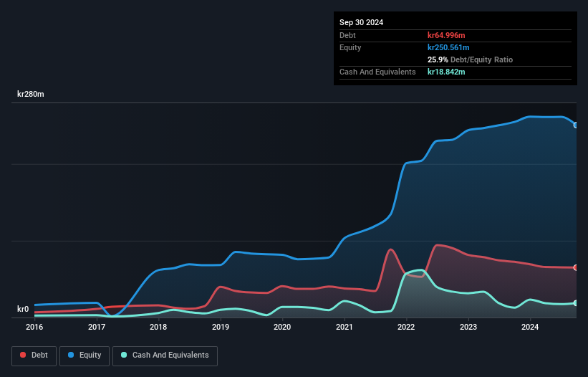Select the Equity end-point marker on chart

[x=576, y=125]
